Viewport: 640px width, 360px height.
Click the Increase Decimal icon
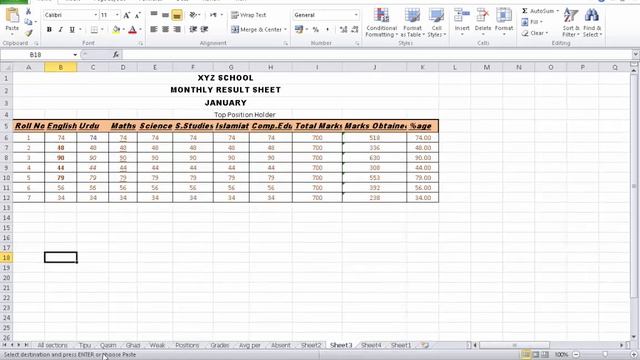coord(343,29)
